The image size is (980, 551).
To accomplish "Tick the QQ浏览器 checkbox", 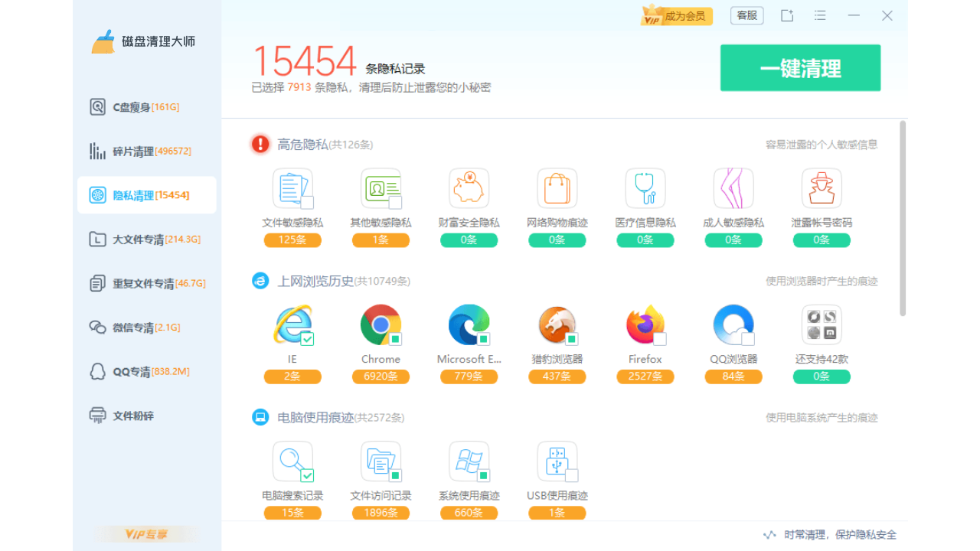I will (748, 339).
